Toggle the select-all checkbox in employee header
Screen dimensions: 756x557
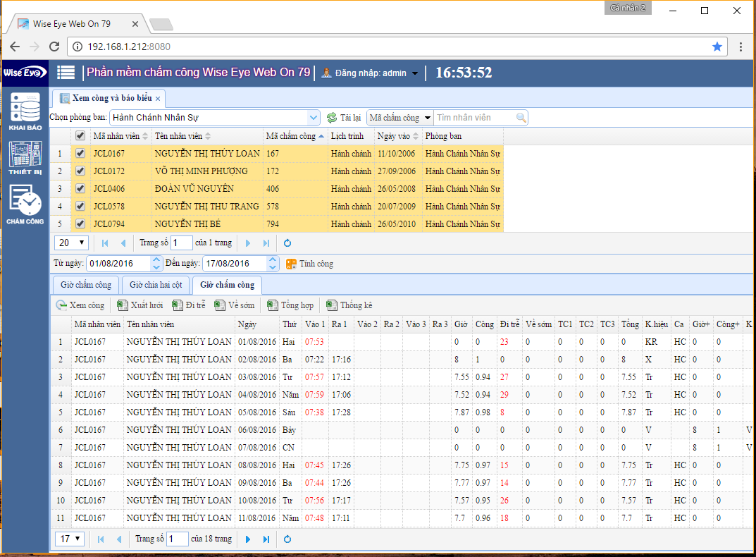[x=80, y=136]
